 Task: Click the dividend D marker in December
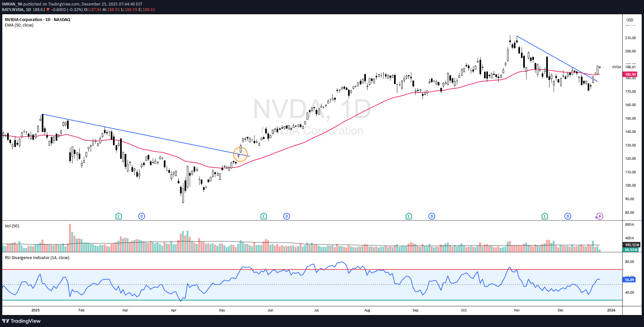coord(568,216)
